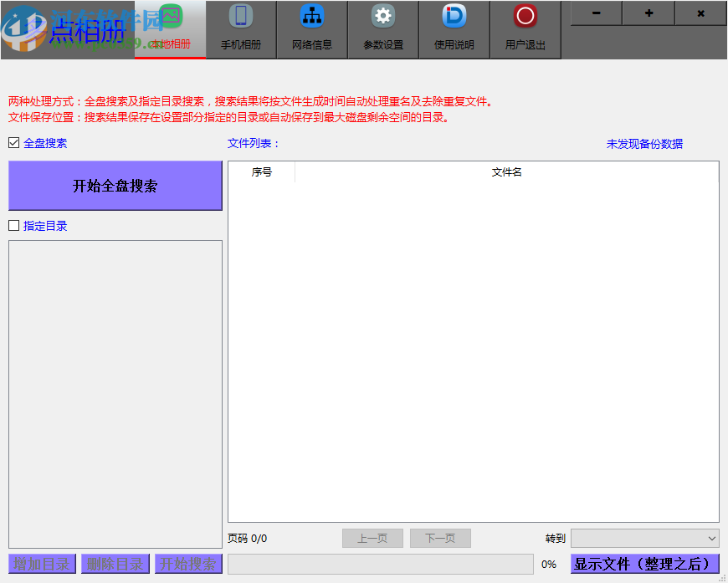Click the 用户退出 user logout icon

point(525,17)
